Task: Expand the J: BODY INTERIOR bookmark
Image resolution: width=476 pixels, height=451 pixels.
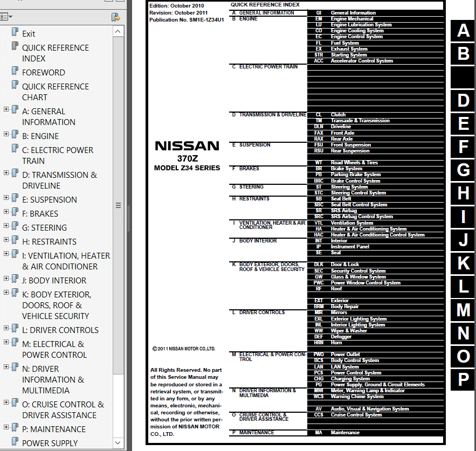Action: (x=6, y=279)
